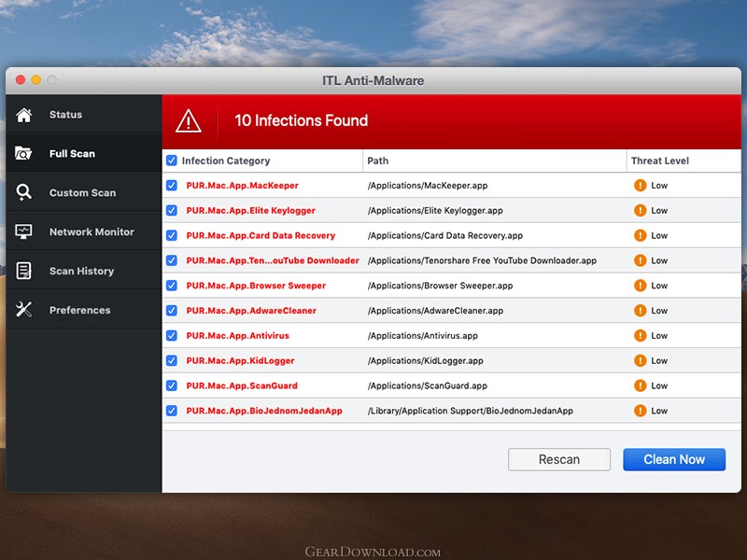Deselect the PUR.Mac.App.BioJednomJedanApp checkbox
The width and height of the screenshot is (747, 560).
tap(172, 411)
